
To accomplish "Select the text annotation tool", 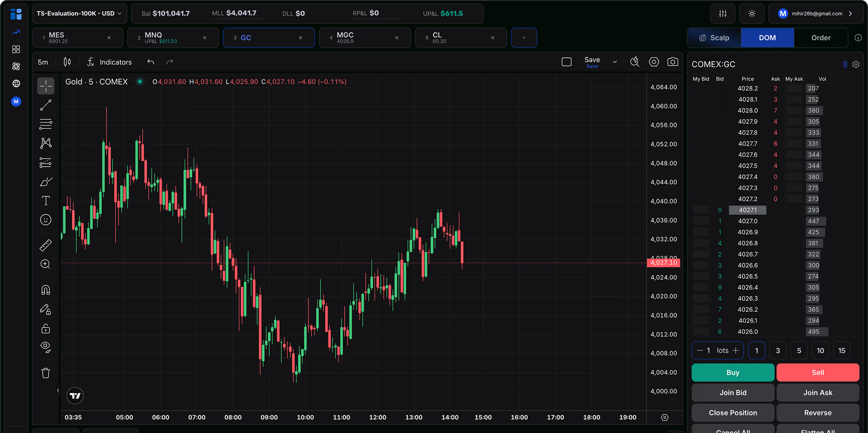I will [46, 200].
